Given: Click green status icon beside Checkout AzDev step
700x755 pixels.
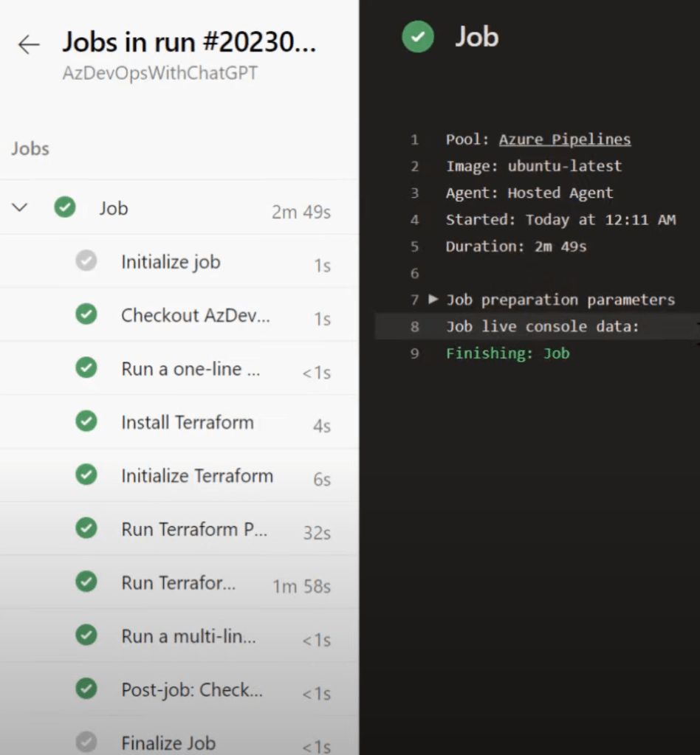Looking at the screenshot, I should point(86,315).
